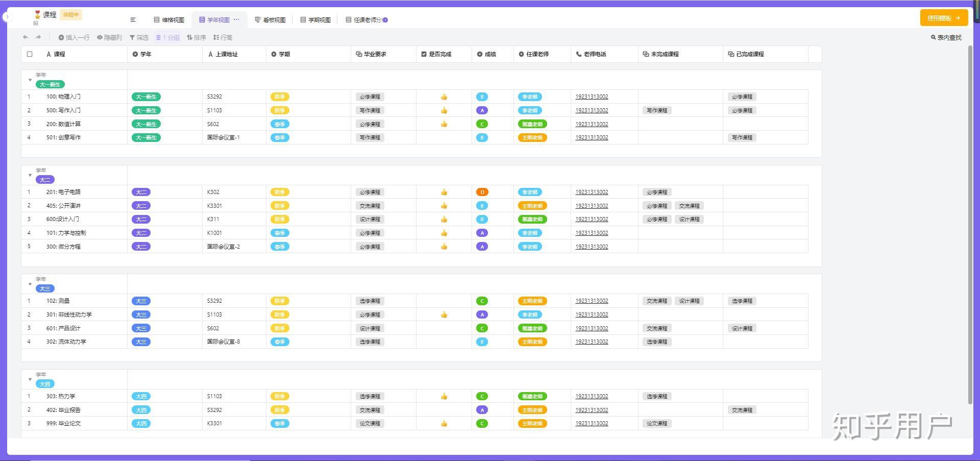Toggle the completion thumbs-up for 999: 毕业论文
The width and height of the screenshot is (980, 461).
[444, 423]
